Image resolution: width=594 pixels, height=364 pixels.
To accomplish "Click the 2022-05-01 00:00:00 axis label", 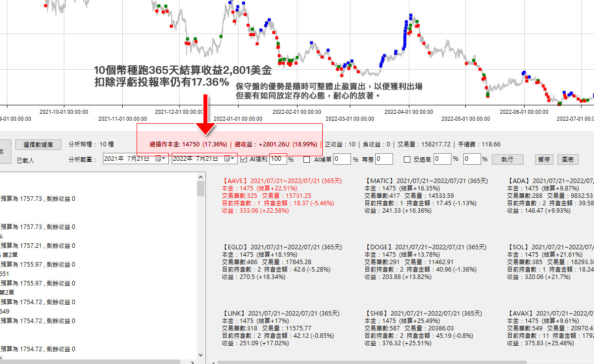I will tap(465, 119).
